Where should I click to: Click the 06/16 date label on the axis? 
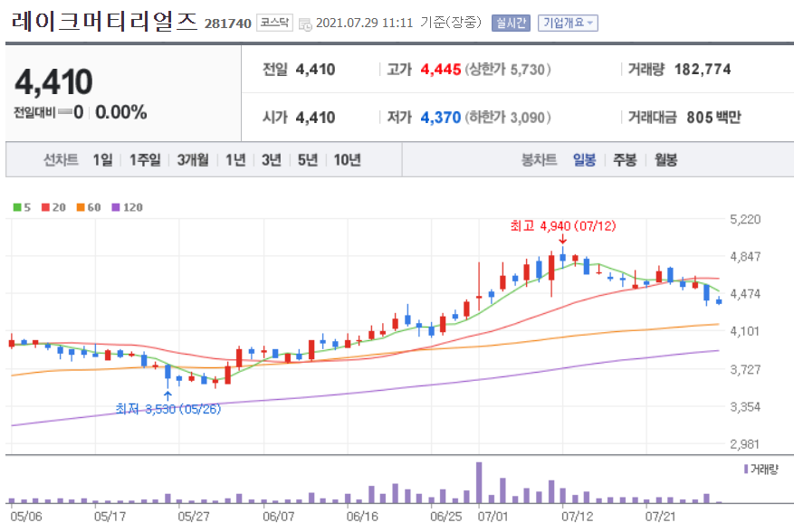tap(362, 517)
